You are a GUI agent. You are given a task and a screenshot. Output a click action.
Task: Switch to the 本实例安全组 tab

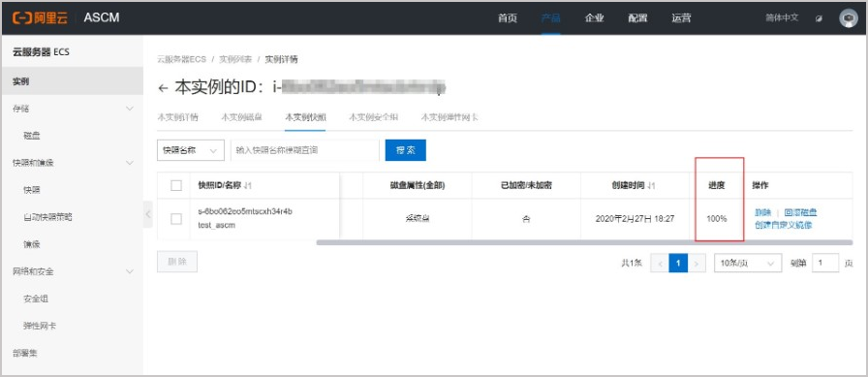pyautogui.click(x=373, y=117)
